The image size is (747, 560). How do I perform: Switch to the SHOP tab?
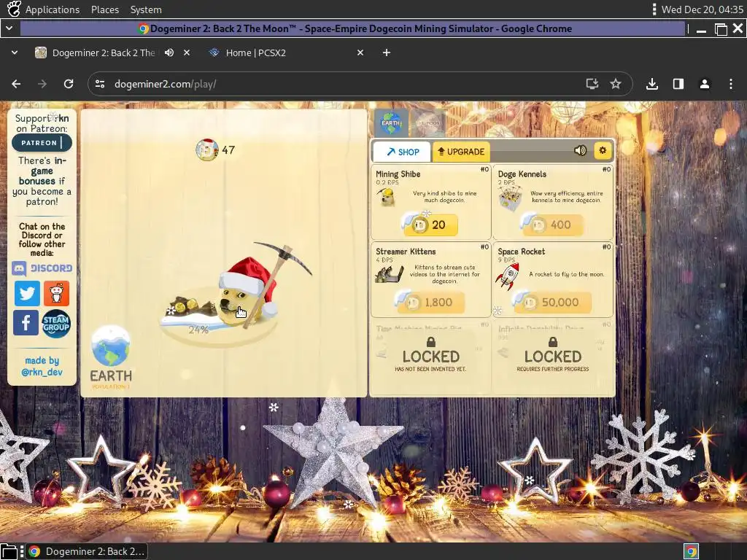[403, 152]
